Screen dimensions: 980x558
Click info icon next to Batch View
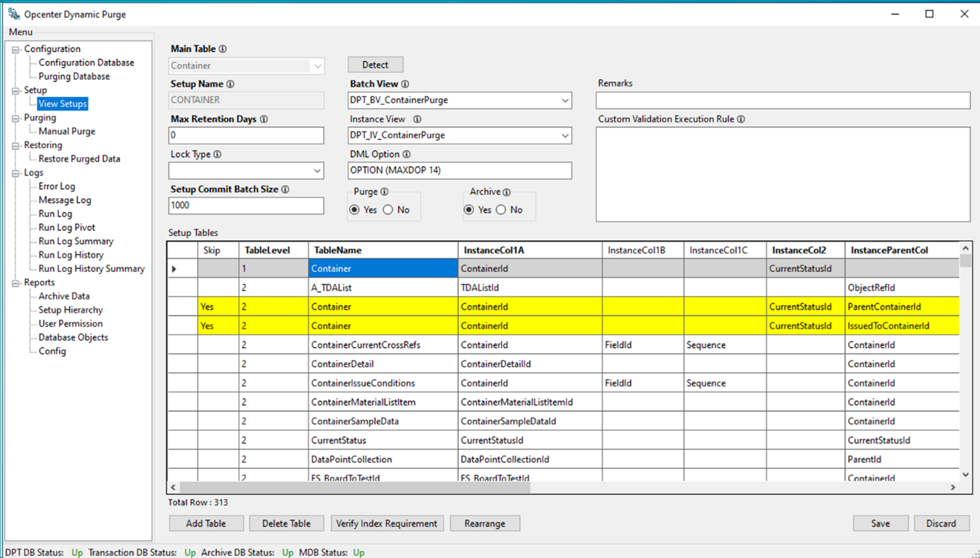click(x=405, y=84)
